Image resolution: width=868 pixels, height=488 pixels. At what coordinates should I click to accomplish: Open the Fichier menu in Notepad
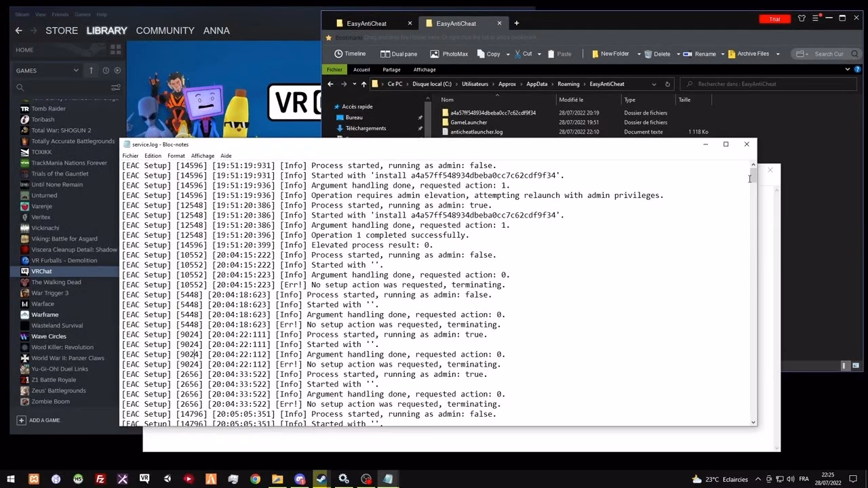click(130, 156)
